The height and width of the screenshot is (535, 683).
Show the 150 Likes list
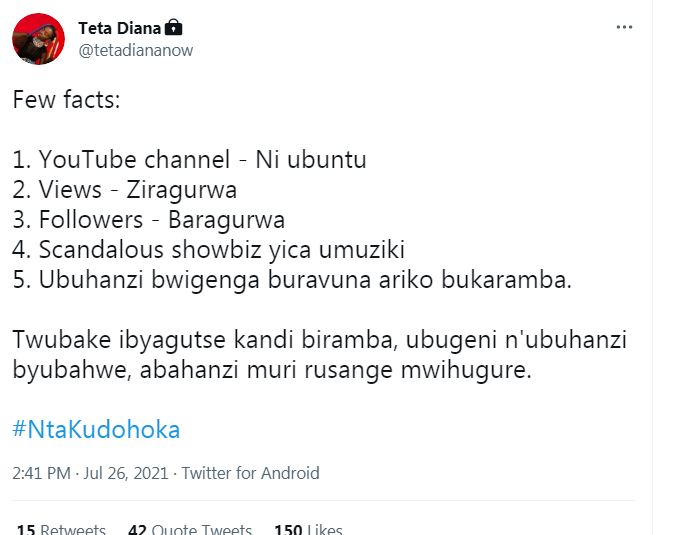pyautogui.click(x=308, y=528)
